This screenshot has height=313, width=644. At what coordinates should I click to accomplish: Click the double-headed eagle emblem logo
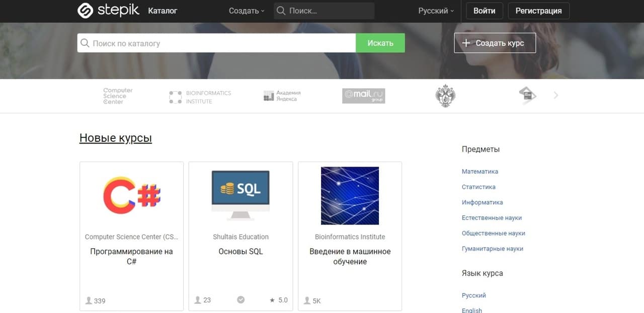(x=445, y=96)
